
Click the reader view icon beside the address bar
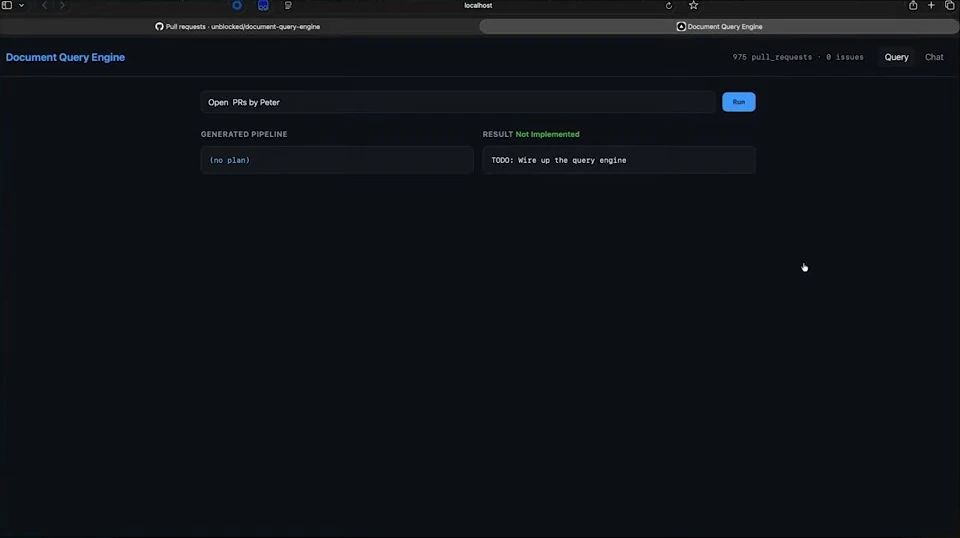(288, 6)
